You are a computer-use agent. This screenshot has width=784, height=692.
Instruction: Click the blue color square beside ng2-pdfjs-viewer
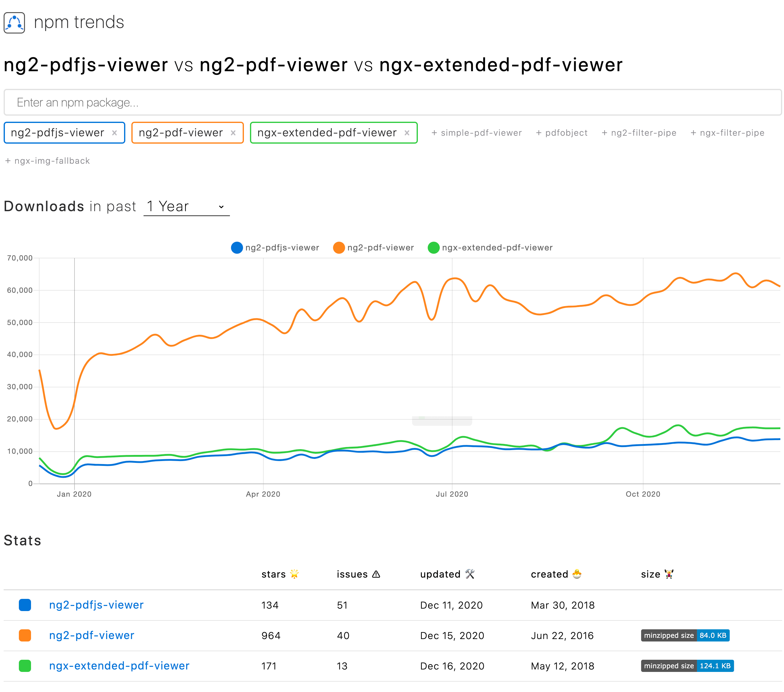[25, 605]
